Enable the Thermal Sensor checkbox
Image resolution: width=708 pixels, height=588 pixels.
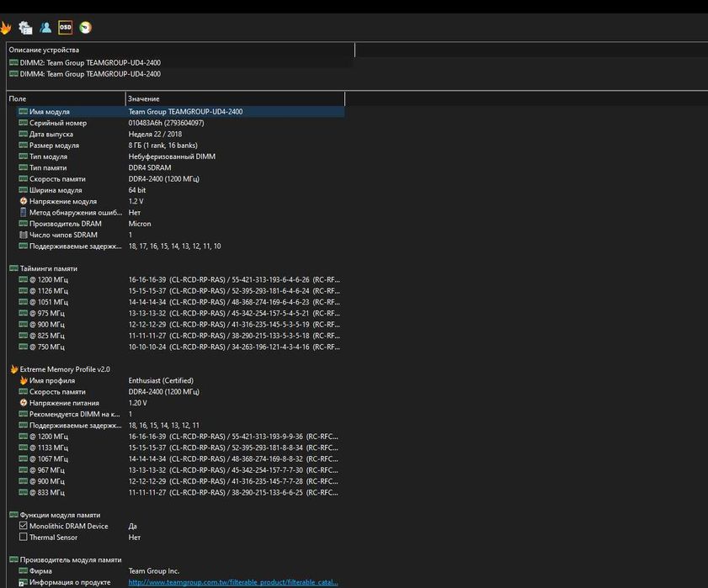click(x=23, y=537)
